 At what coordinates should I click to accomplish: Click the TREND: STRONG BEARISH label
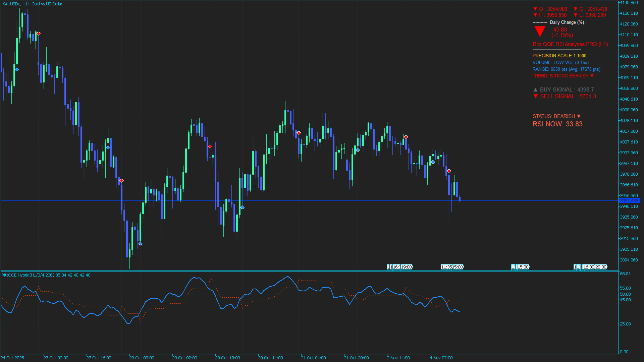click(x=562, y=76)
